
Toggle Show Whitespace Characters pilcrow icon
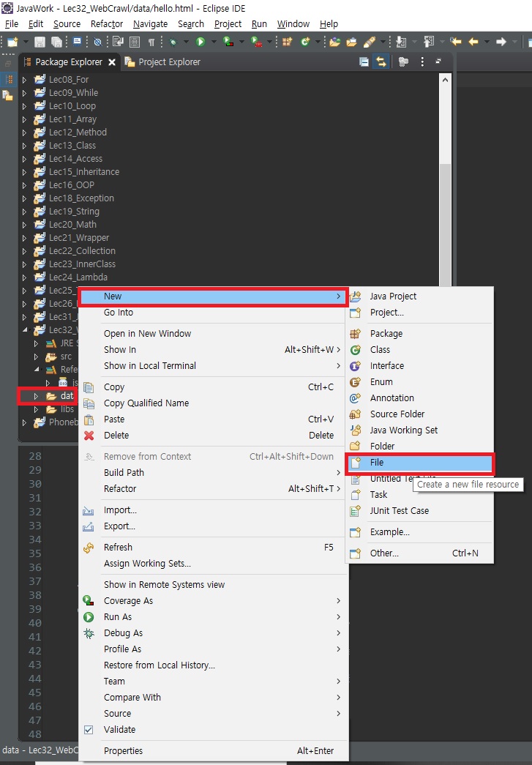151,42
